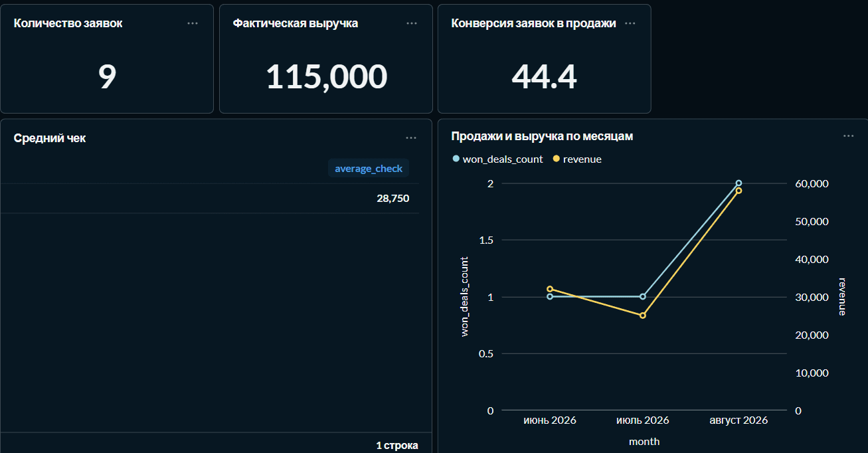Viewport: 868px width, 453px height.
Task: Click the yellow revenue point for июль 2026
Action: click(x=643, y=316)
